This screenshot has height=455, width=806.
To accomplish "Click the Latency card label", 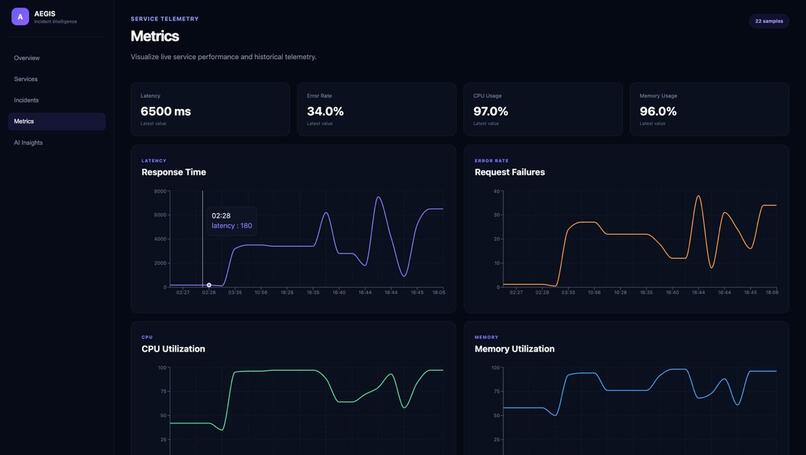I will click(x=150, y=96).
